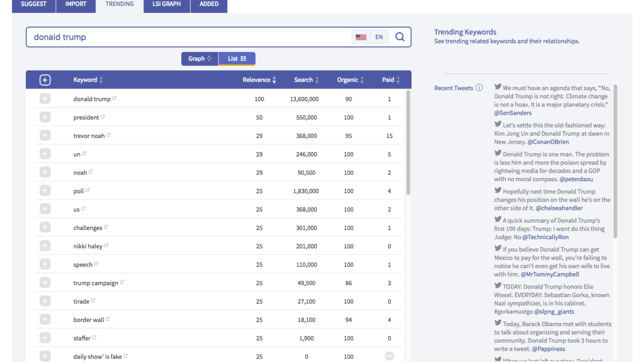Click the US flag country selector
The image size is (644, 362).
click(361, 37)
